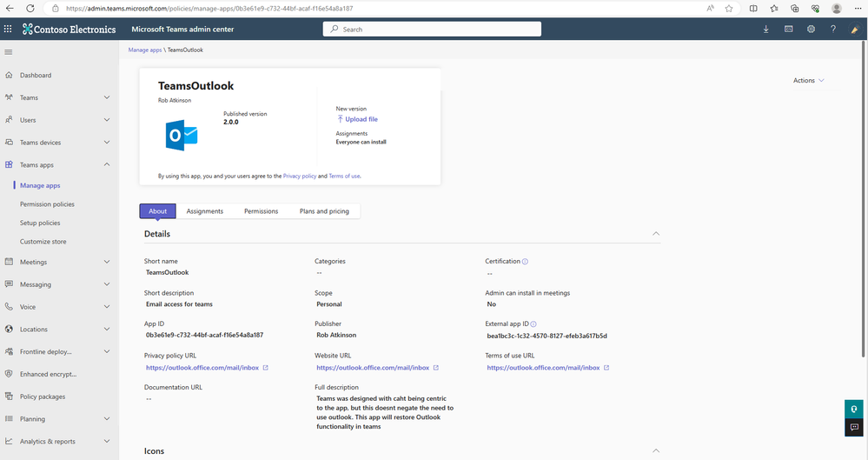Open Customize store in sidebar
Image resolution: width=868 pixels, height=460 pixels.
[43, 242]
